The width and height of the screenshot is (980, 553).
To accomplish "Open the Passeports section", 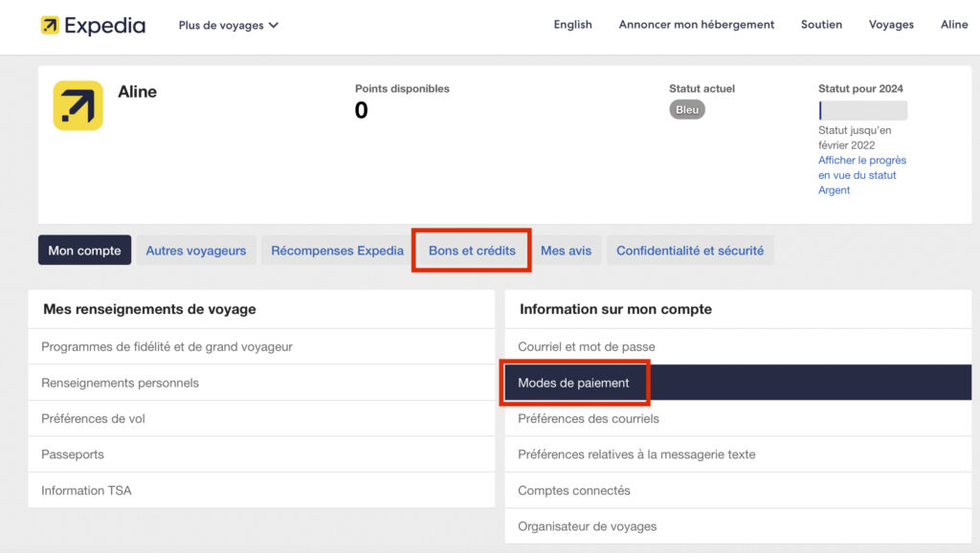I will point(73,454).
